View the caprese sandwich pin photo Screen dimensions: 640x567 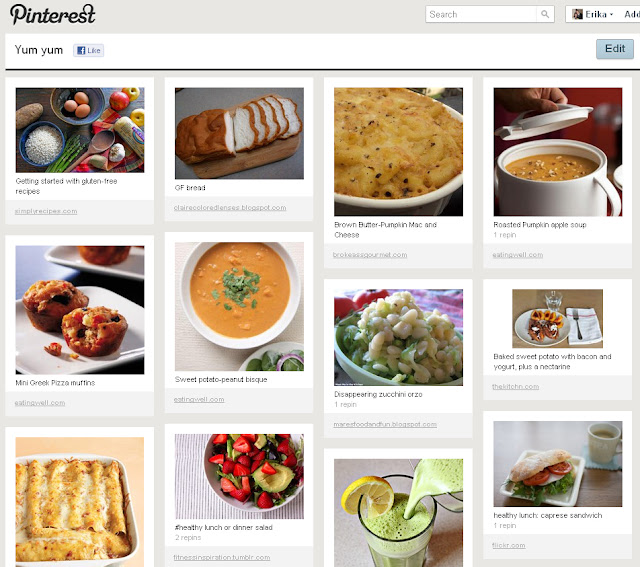click(x=558, y=464)
